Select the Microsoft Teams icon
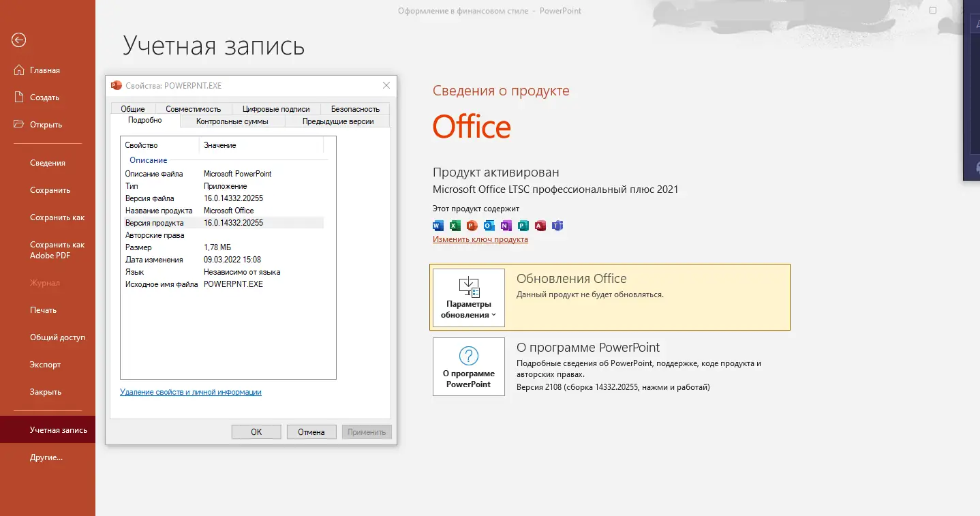 tap(557, 225)
